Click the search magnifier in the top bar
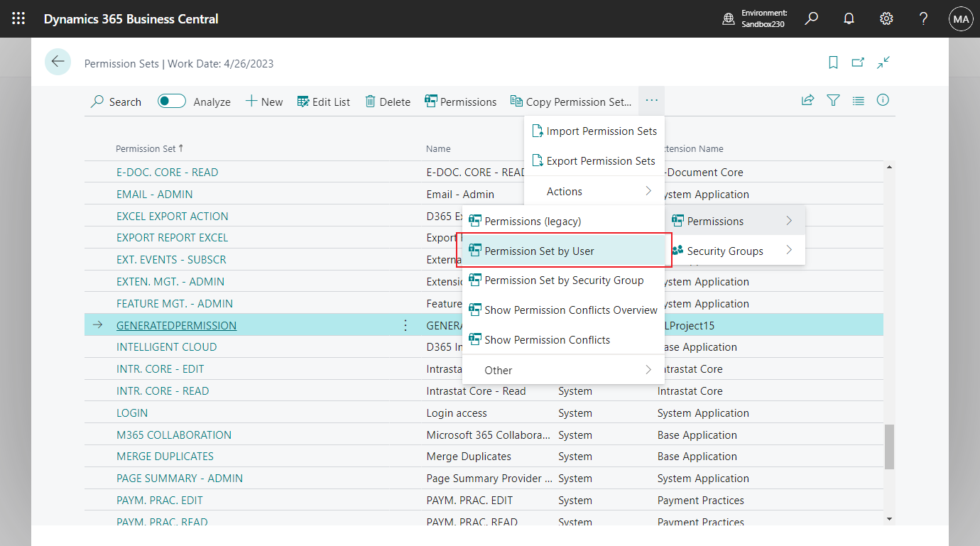This screenshot has height=546, width=980. coord(811,18)
